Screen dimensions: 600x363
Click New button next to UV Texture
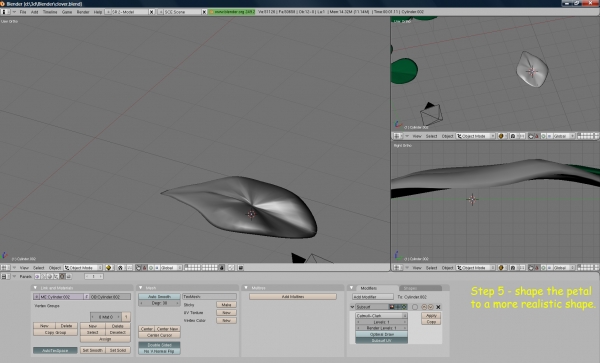tap(227, 313)
